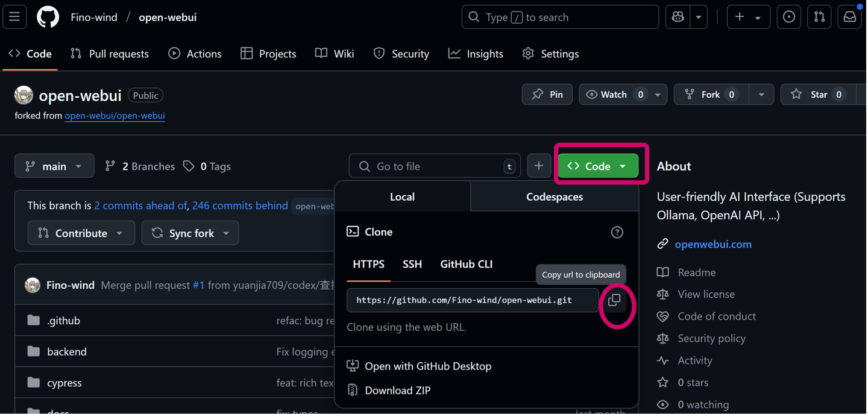The width and height of the screenshot is (868, 414).
Task: Star the repository with the Star button
Action: (x=818, y=95)
